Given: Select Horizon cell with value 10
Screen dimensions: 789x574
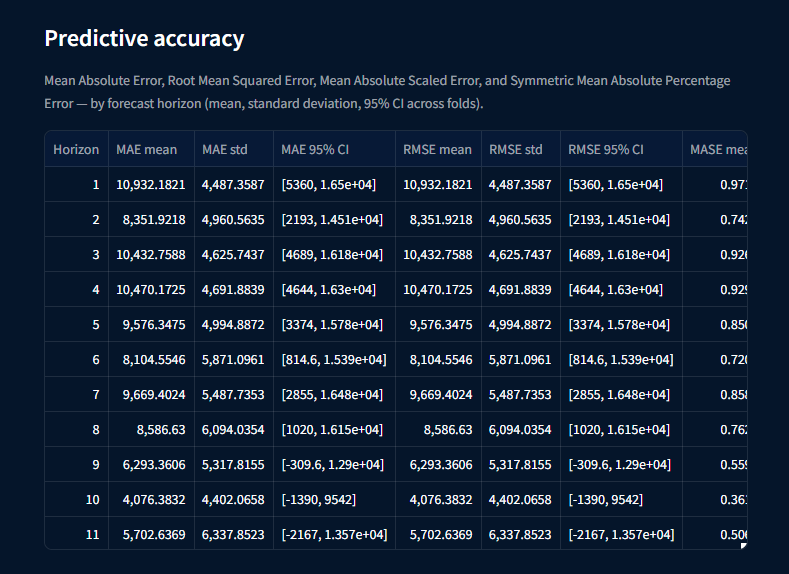Looking at the screenshot, I should pos(76,500).
